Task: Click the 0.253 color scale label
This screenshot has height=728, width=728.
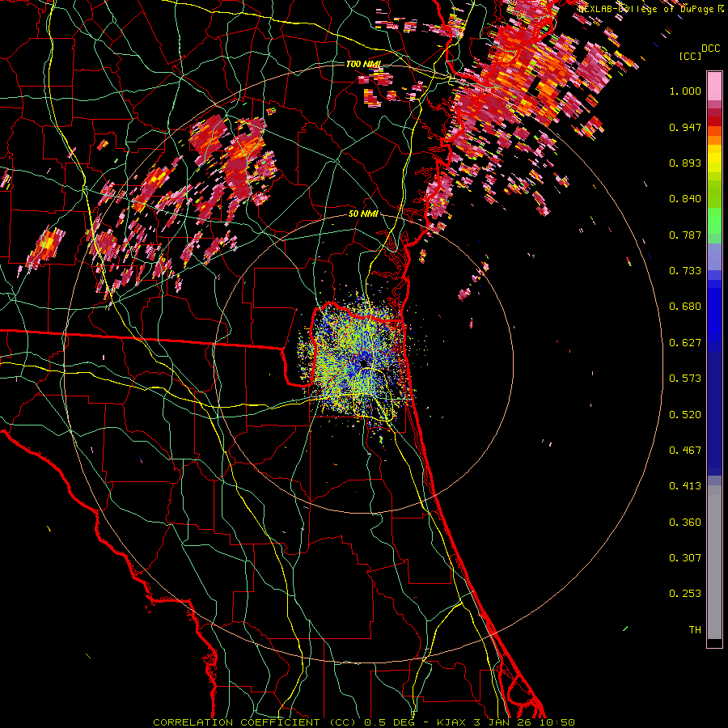Action: (x=685, y=594)
